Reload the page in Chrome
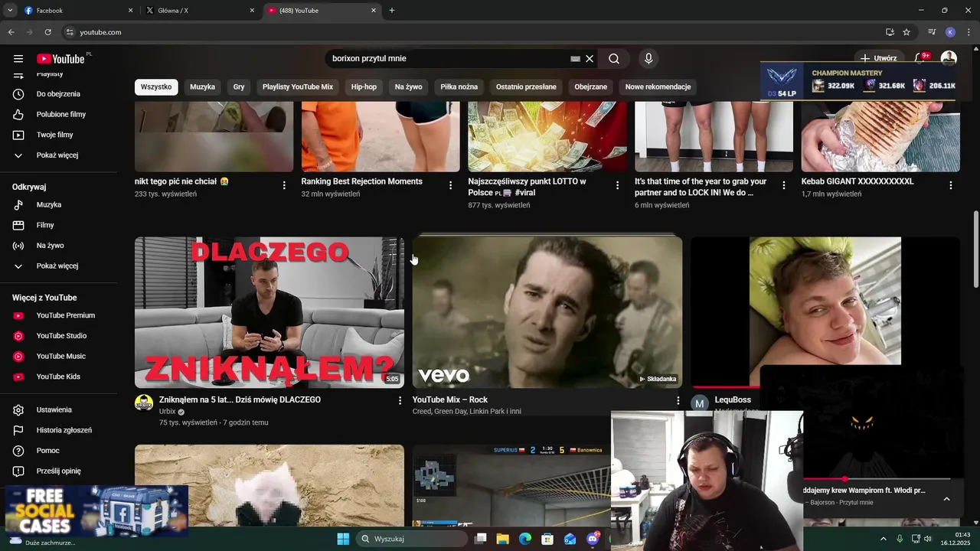The image size is (980, 551). pyautogui.click(x=47, y=32)
